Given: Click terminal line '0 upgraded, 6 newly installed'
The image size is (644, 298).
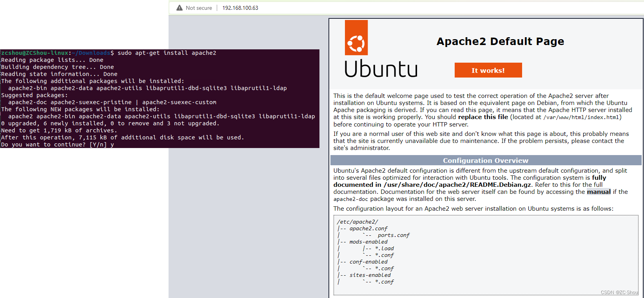Looking at the screenshot, I should (110, 123).
